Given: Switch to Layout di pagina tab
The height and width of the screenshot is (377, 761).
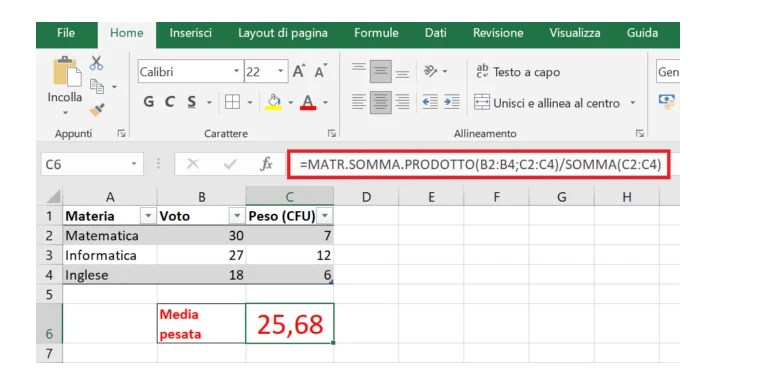Looking at the screenshot, I should [282, 33].
